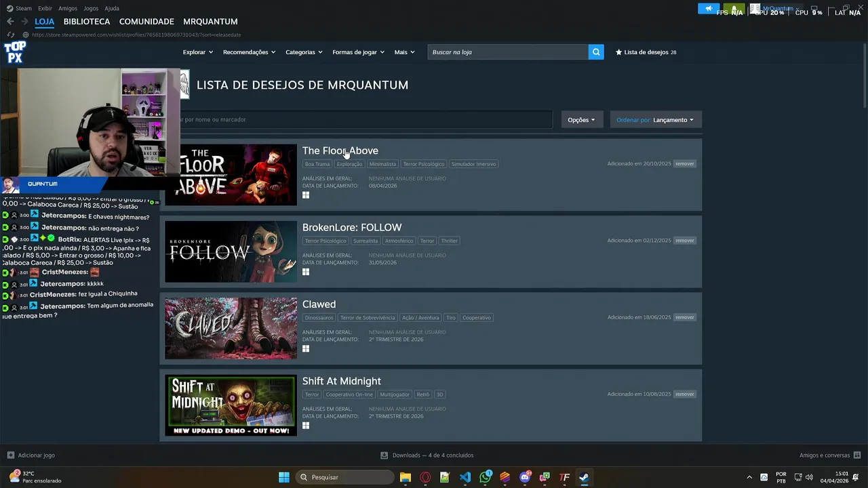
Task: Remove The Floor Above from wishlist
Action: pyautogui.click(x=685, y=164)
